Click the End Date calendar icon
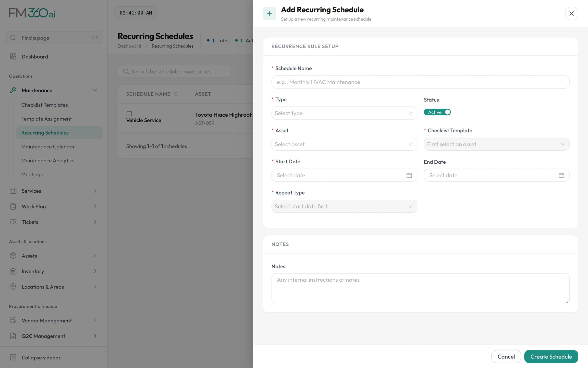 pyautogui.click(x=561, y=175)
